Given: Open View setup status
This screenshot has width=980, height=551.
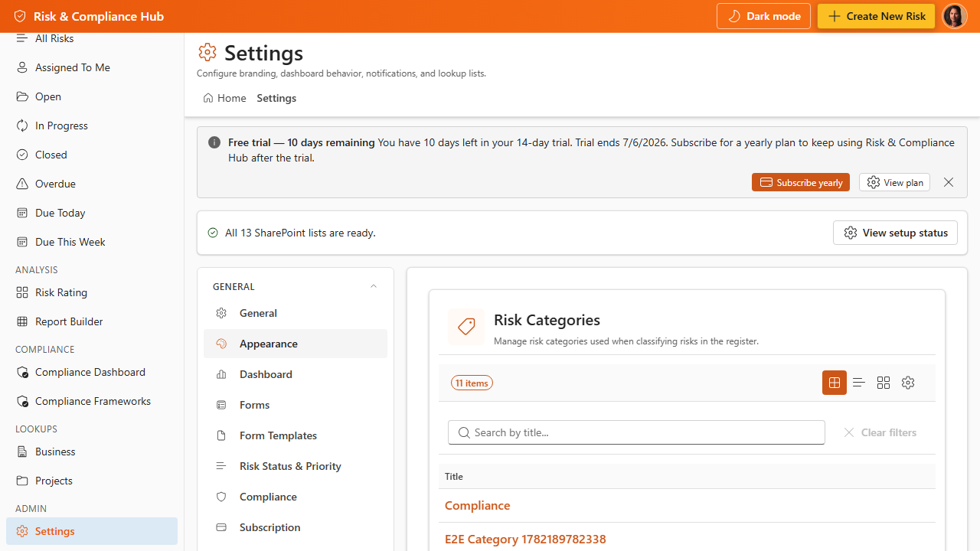Looking at the screenshot, I should click(x=895, y=233).
